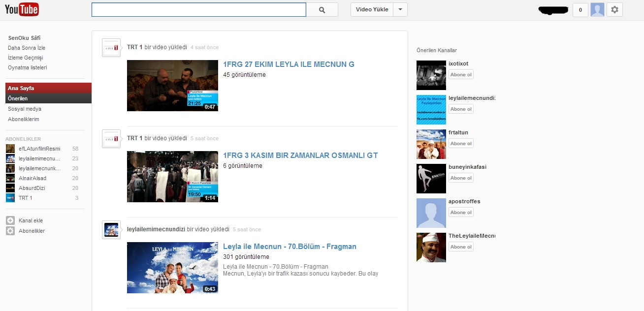
Task: Click the AlnairAlsad subscription name
Action: (32, 178)
